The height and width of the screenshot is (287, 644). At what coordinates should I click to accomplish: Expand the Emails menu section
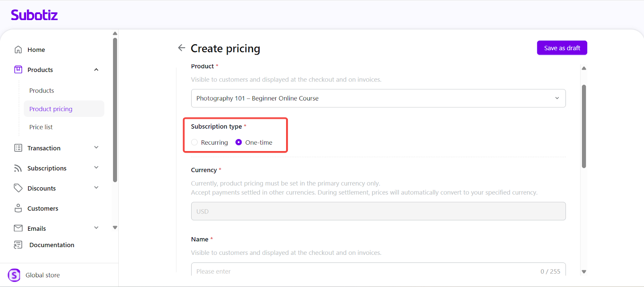96,228
